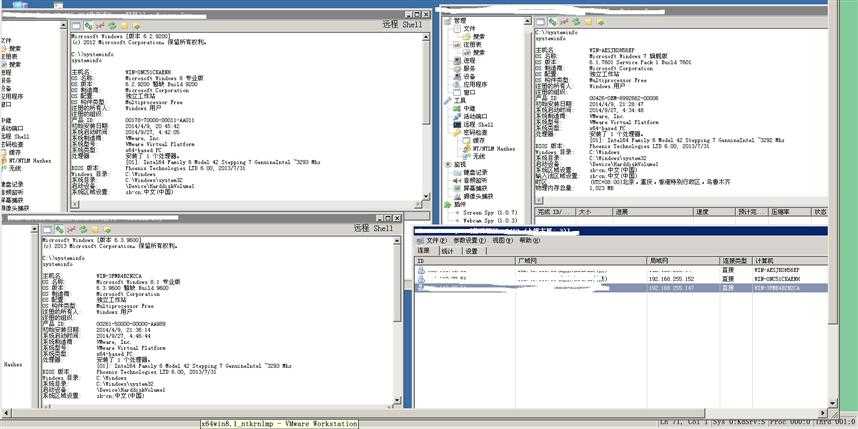Open the 文件(F) menu in connection manager
Image resolution: width=858 pixels, height=429 pixels.
pyautogui.click(x=437, y=241)
